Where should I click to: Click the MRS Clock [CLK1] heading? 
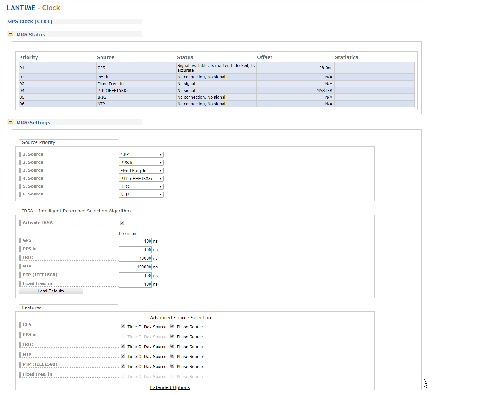click(x=30, y=21)
